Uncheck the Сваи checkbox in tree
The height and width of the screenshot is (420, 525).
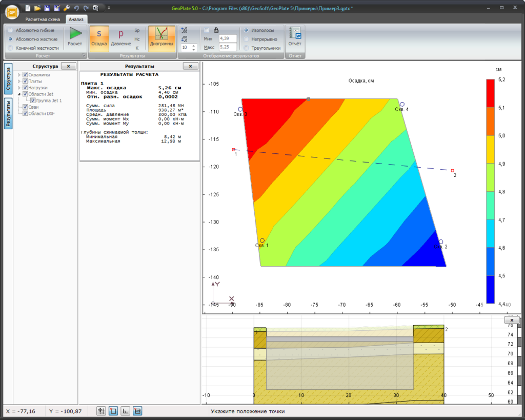pos(25,107)
